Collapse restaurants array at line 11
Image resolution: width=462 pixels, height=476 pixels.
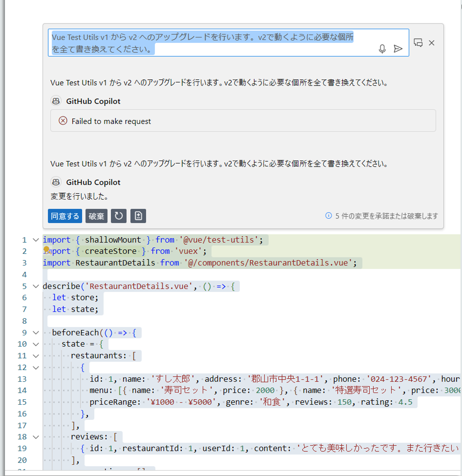tap(36, 356)
